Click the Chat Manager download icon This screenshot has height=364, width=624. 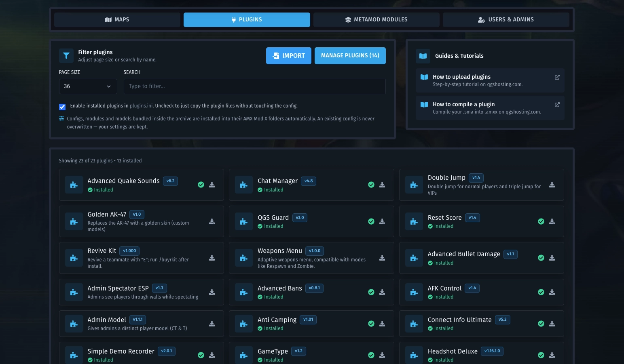tap(382, 185)
